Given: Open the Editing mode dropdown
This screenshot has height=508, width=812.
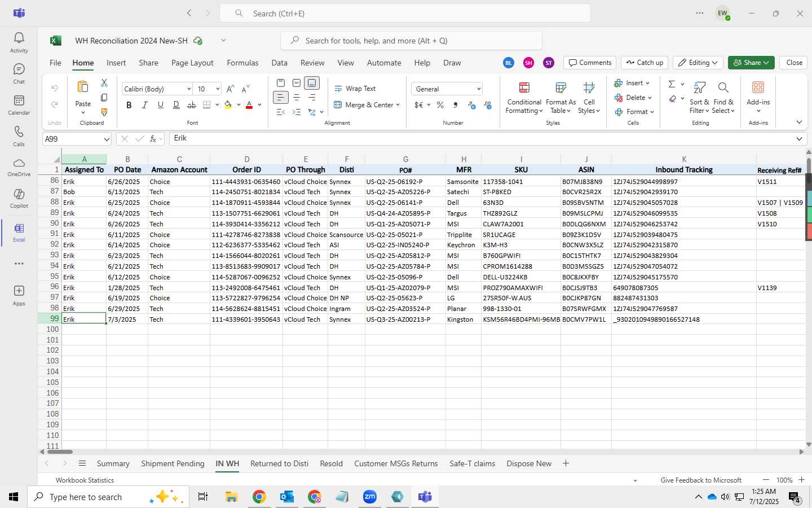Looking at the screenshot, I should (x=699, y=63).
